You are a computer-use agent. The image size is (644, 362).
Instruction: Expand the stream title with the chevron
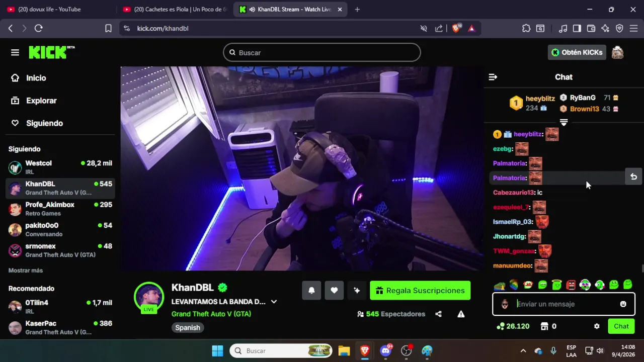(274, 302)
